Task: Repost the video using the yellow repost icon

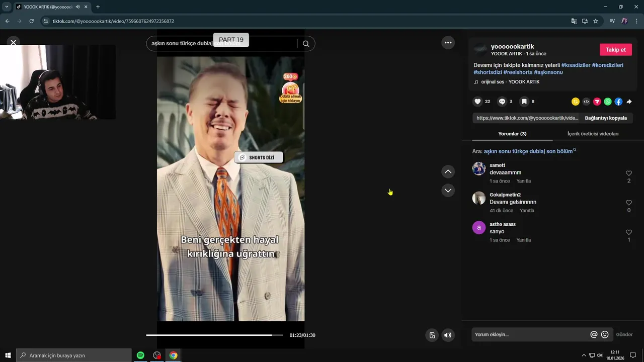Action: (576, 102)
